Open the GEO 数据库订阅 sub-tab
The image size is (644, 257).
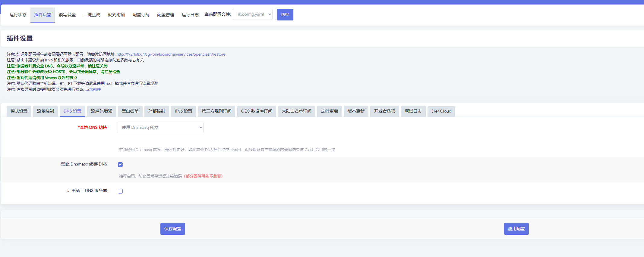[x=257, y=111]
